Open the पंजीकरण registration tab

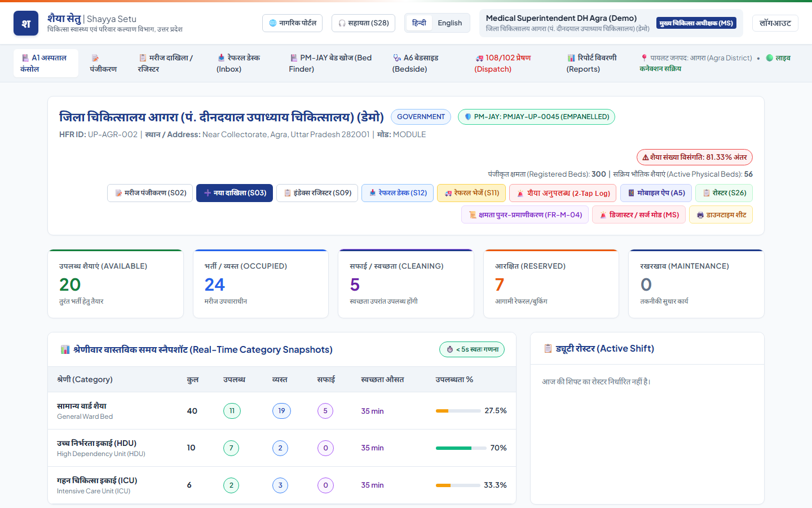click(x=103, y=63)
